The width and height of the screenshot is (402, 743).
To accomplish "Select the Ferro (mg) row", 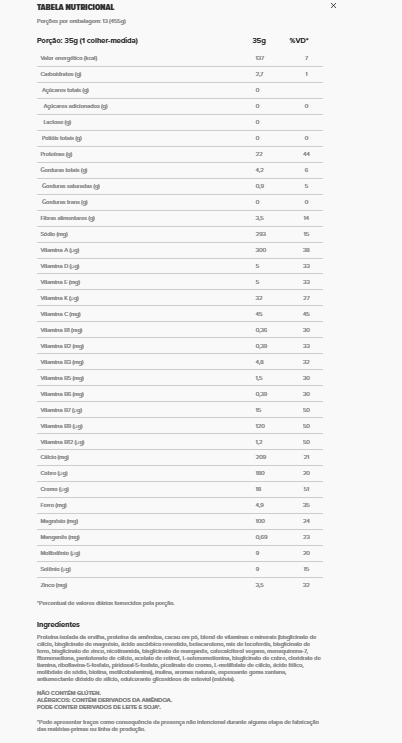I will coord(180,506).
